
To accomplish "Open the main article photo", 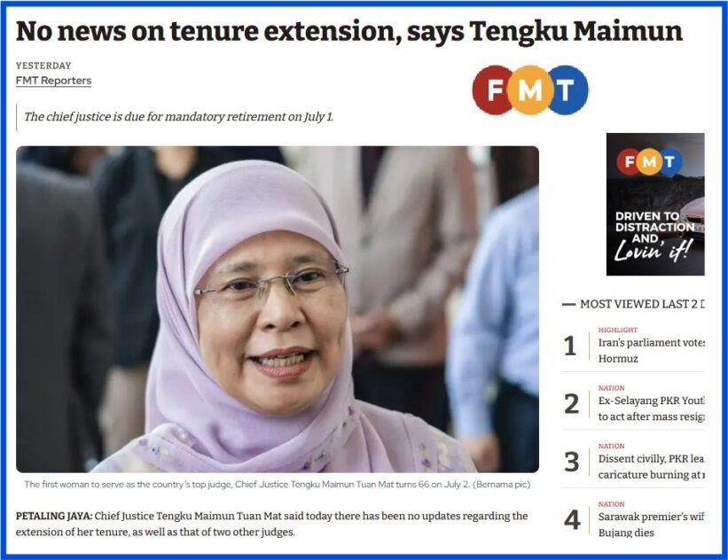I will 278,309.
